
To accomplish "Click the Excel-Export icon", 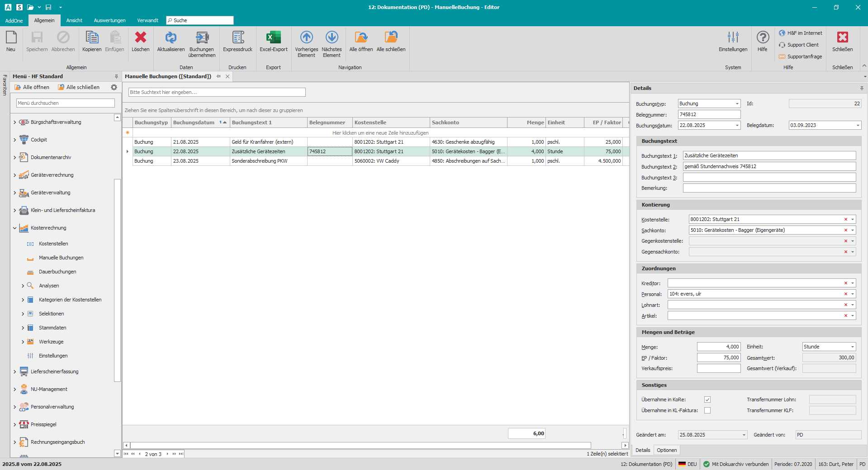I will tap(273, 38).
